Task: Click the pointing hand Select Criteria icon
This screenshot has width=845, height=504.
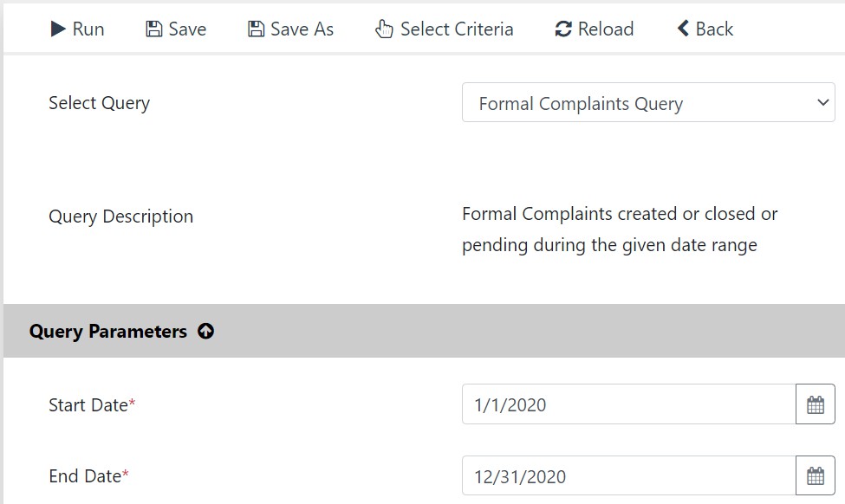Action: (x=384, y=29)
